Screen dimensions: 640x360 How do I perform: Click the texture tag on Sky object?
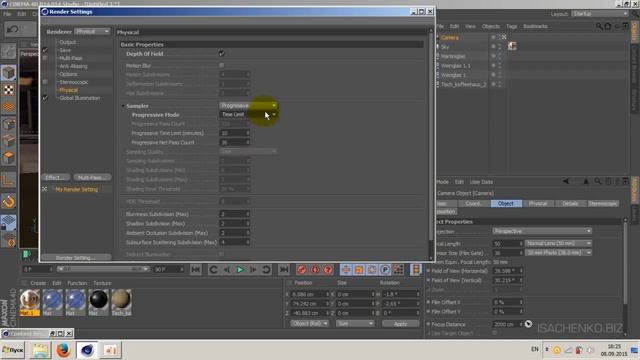point(512,46)
